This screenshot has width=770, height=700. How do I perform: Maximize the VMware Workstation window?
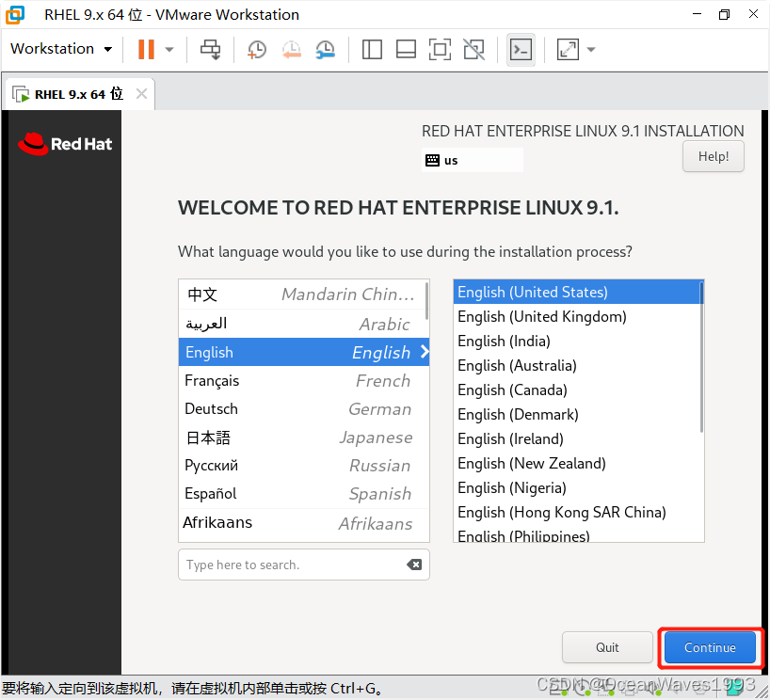click(724, 14)
